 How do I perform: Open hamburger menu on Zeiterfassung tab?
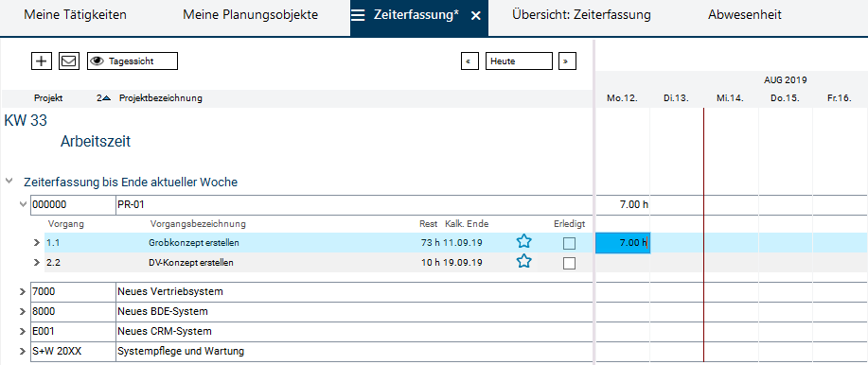point(358,15)
